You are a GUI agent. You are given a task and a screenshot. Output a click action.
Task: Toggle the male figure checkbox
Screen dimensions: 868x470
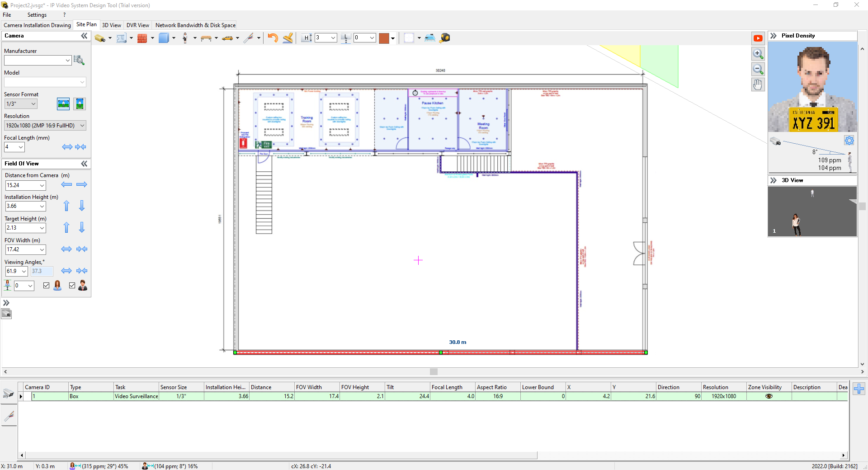[x=72, y=285]
